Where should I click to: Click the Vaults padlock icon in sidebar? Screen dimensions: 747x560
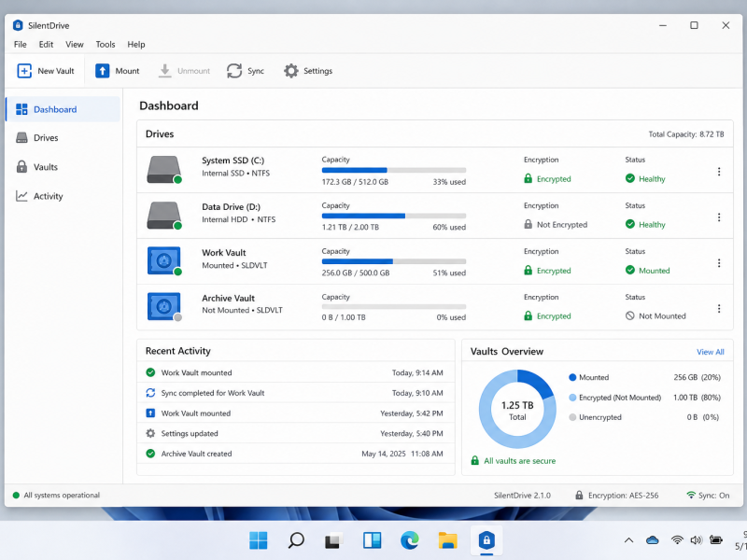pos(21,167)
